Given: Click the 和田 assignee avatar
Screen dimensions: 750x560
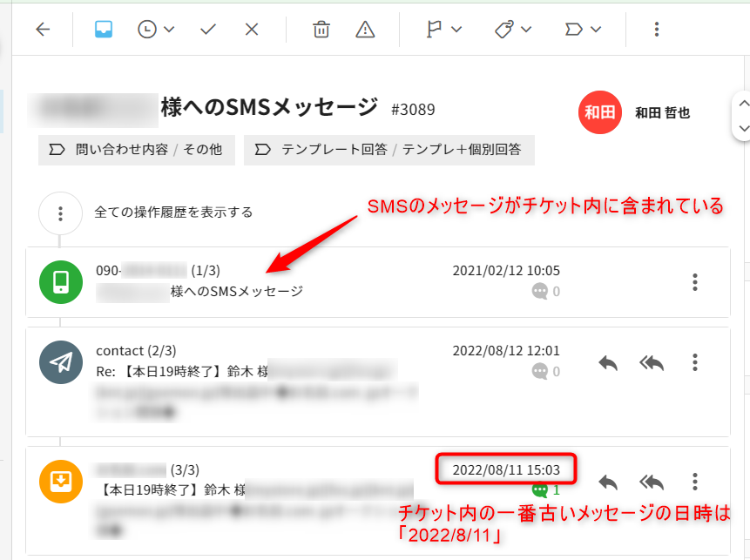Looking at the screenshot, I should point(599,112).
